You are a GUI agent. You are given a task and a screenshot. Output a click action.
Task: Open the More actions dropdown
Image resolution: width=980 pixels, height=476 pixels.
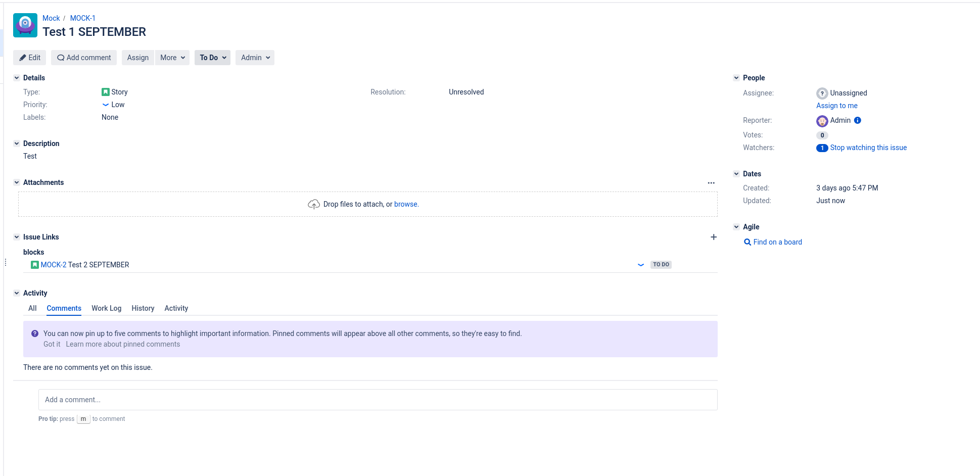(172, 57)
